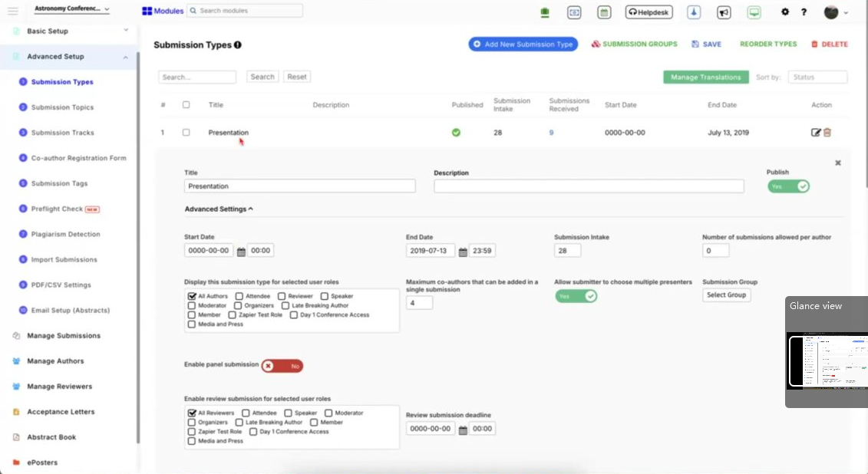This screenshot has height=474, width=868.
Task: Open Review submission deadline calendar icon
Action: (x=463, y=430)
